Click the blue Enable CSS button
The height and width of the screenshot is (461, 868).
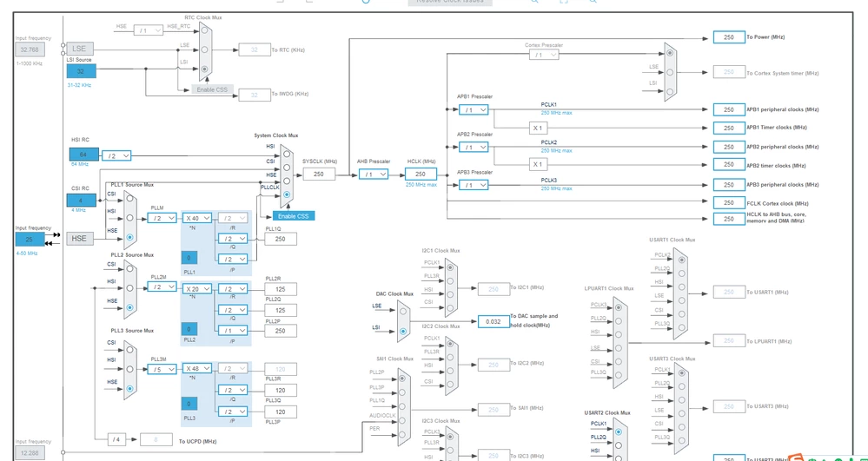coord(294,216)
